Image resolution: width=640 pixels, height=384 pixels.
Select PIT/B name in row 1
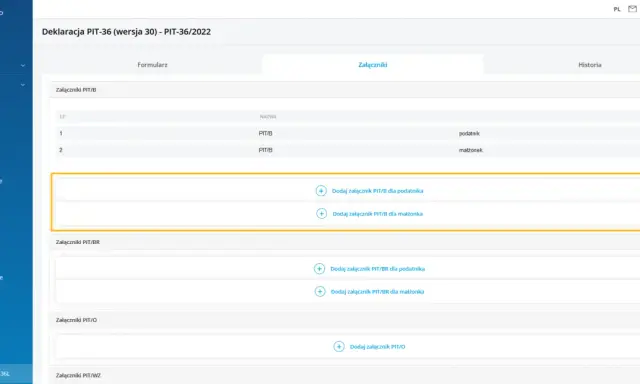tap(265, 133)
